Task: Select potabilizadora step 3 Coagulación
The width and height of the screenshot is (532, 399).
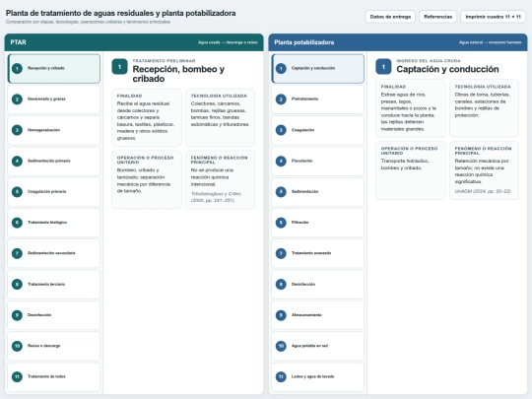Action: click(x=318, y=130)
